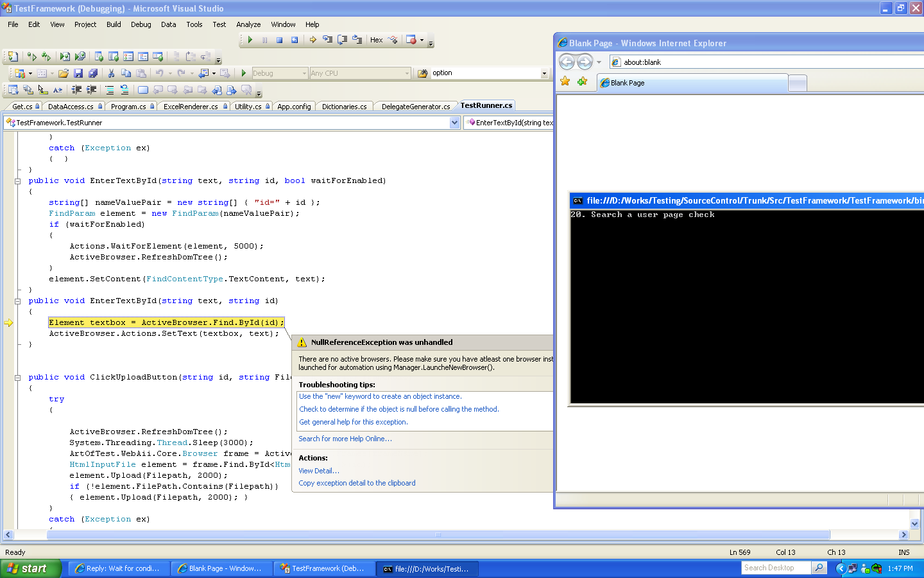Click the horizontal scrollbar in code editor
Image resolution: width=924 pixels, height=578 pixels.
pos(438,534)
